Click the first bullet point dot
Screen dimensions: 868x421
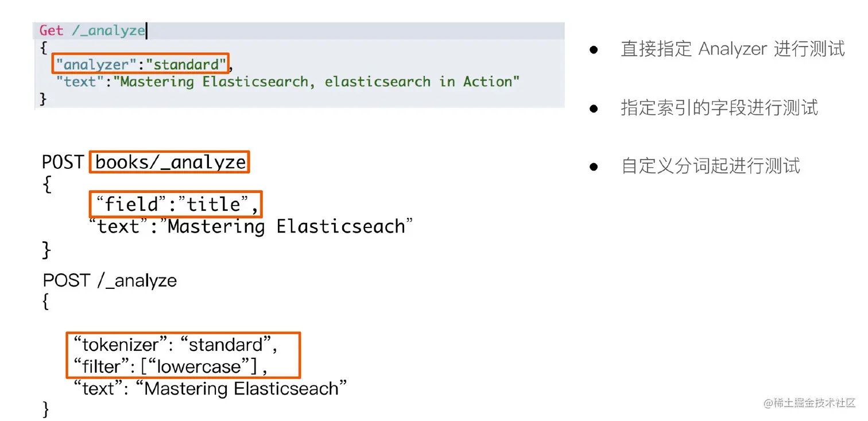(594, 50)
